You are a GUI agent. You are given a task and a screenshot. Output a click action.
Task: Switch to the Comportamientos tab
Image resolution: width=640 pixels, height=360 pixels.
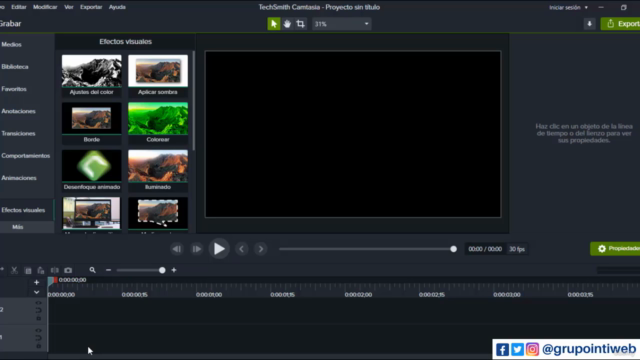25,156
